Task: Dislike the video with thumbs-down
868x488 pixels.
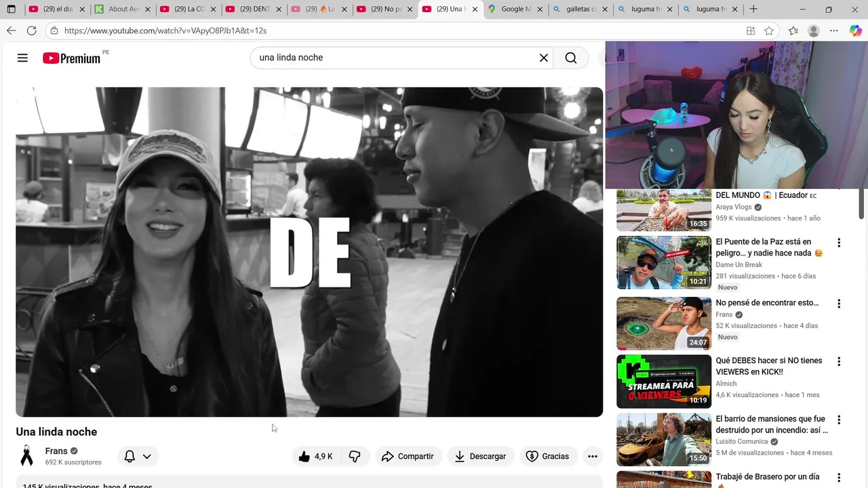Action: 355,456
